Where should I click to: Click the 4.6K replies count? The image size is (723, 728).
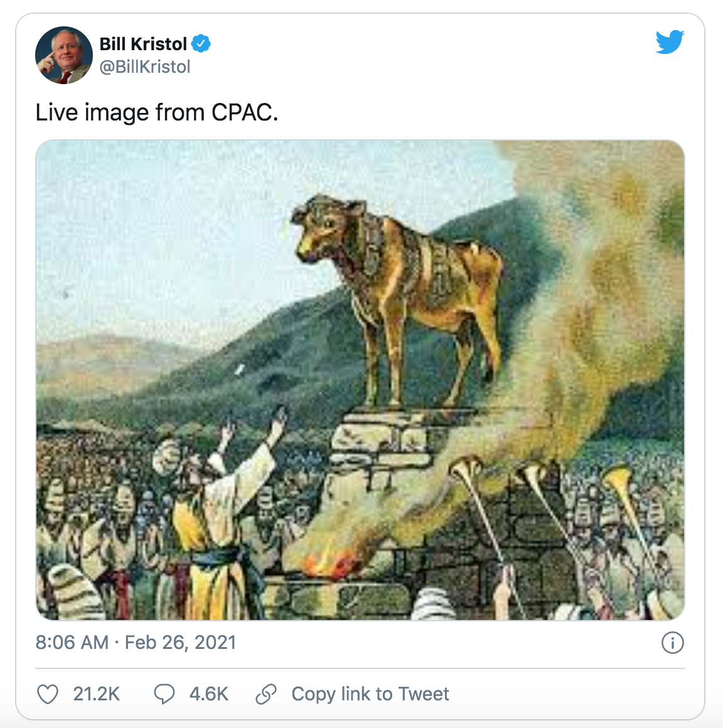[208, 694]
